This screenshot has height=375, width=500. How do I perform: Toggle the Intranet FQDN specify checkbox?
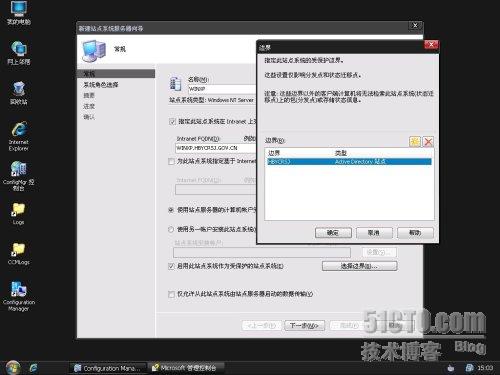click(x=172, y=121)
